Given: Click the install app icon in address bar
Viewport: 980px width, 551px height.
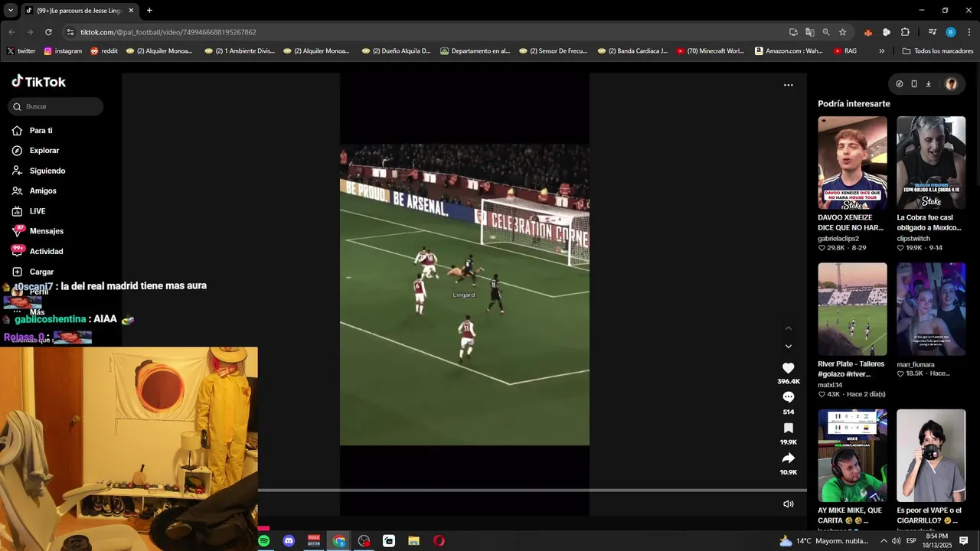Looking at the screenshot, I should (793, 32).
